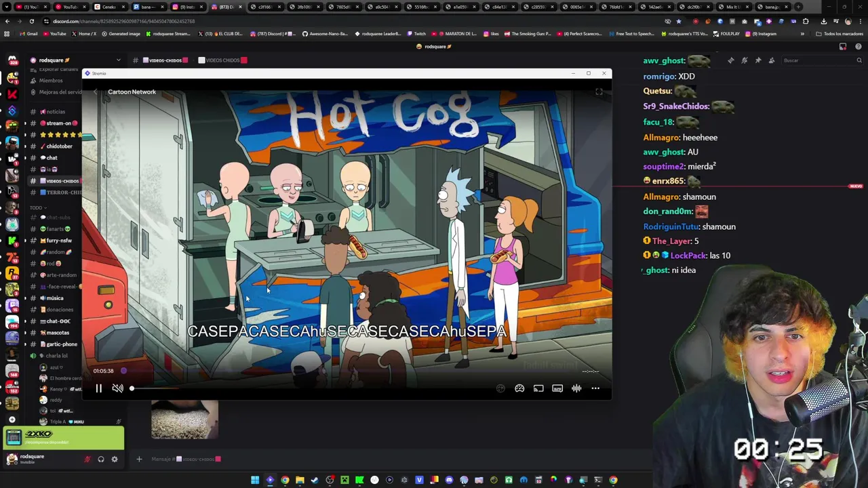Image resolution: width=868 pixels, height=488 pixels.
Task: Toggle Discord headphone deafen
Action: coord(100,460)
